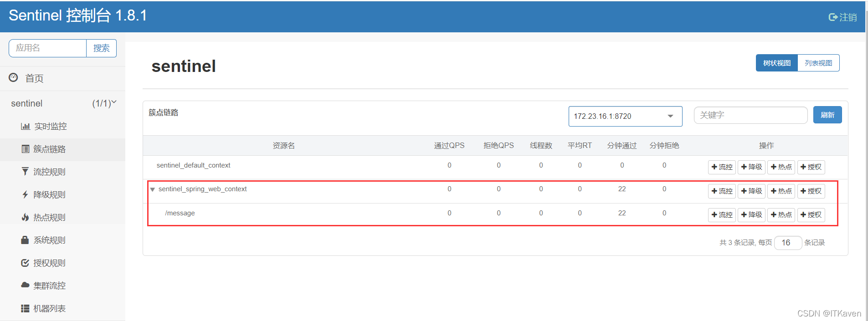
Task: Click the 分钟通过 value 22 for /message
Action: point(622,213)
